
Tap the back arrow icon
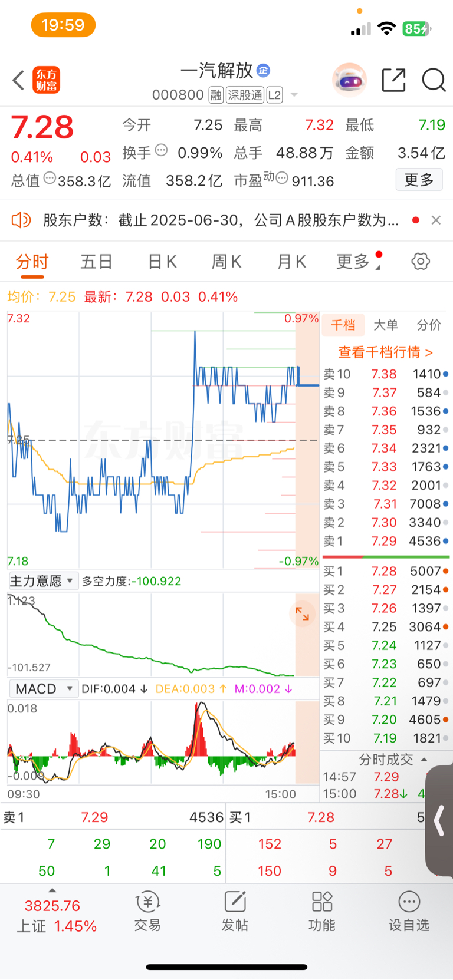18,80
